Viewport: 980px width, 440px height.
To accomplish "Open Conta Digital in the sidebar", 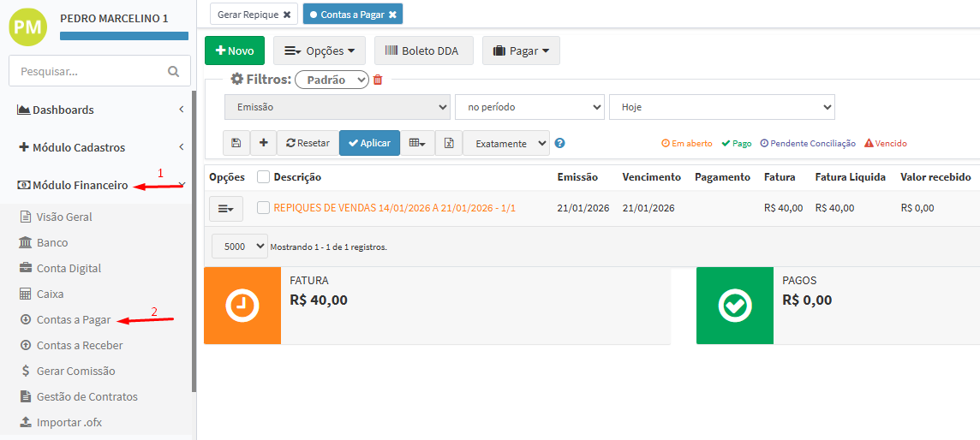I will pos(69,268).
